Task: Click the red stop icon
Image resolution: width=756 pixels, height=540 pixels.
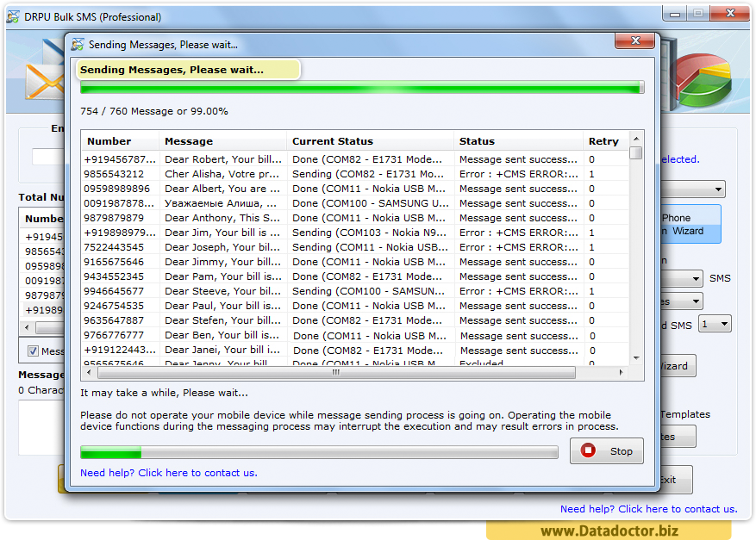Action: coord(588,450)
